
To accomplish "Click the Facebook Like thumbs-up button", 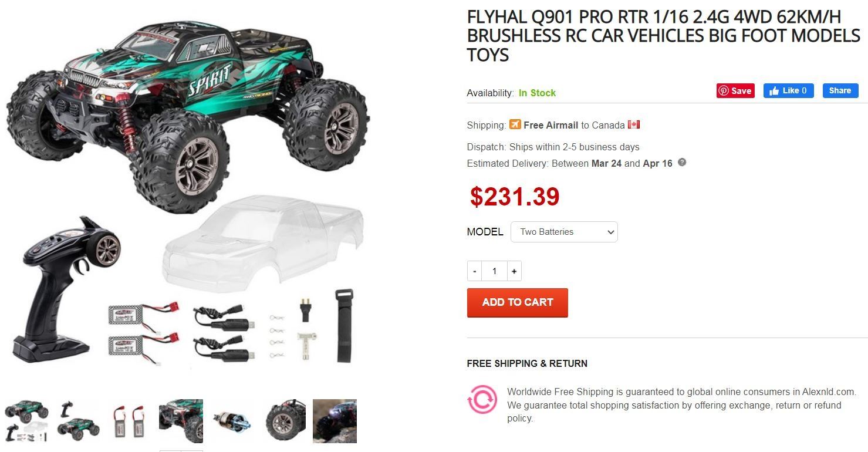I will click(x=788, y=90).
